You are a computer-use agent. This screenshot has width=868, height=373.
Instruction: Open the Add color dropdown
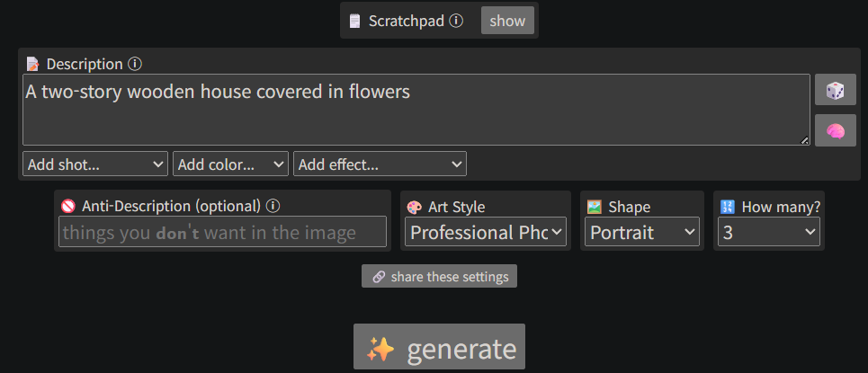231,164
